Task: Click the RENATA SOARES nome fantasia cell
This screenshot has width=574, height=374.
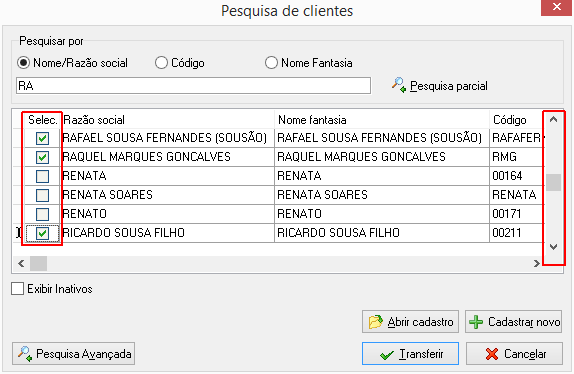Action: point(382,195)
